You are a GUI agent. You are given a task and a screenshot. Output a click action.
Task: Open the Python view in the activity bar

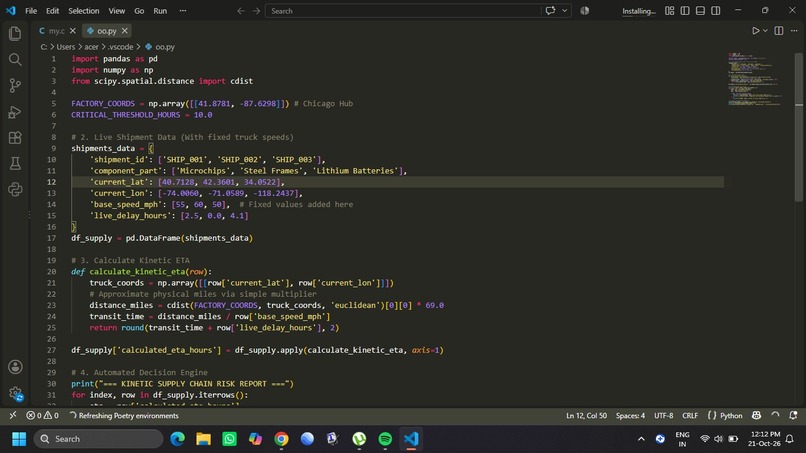tap(15, 189)
